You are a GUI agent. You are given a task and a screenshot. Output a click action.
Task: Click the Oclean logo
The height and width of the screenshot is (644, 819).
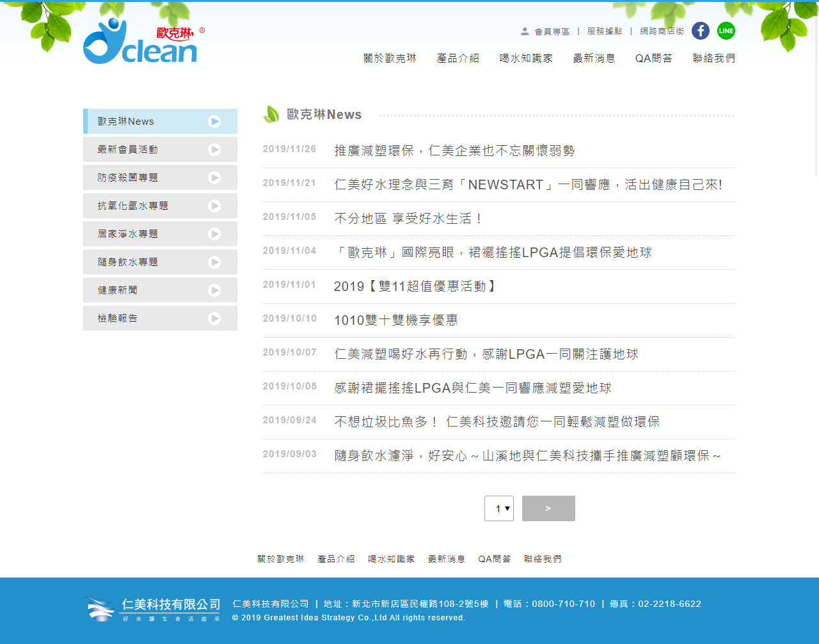pyautogui.click(x=143, y=41)
